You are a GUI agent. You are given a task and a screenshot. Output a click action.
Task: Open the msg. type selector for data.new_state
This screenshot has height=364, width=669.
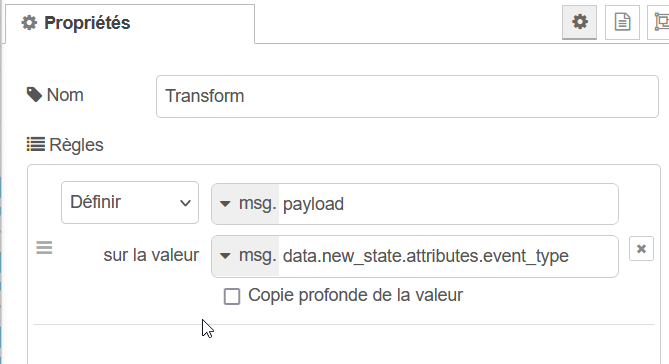click(246, 256)
